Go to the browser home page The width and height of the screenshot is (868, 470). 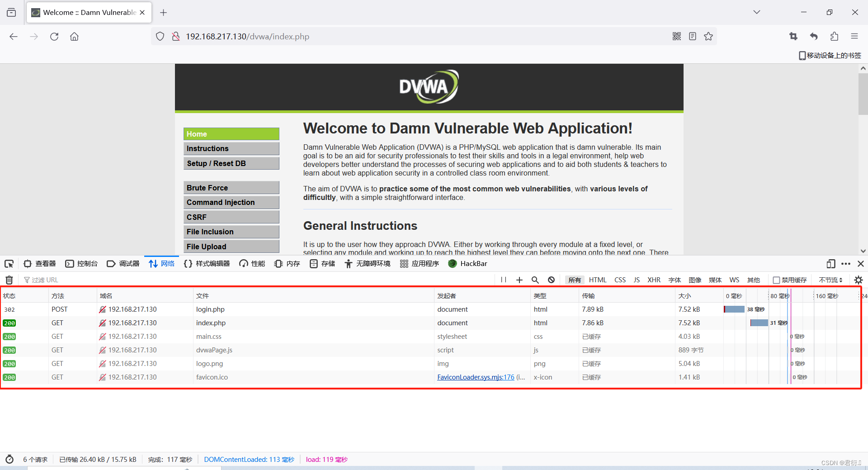(x=74, y=37)
